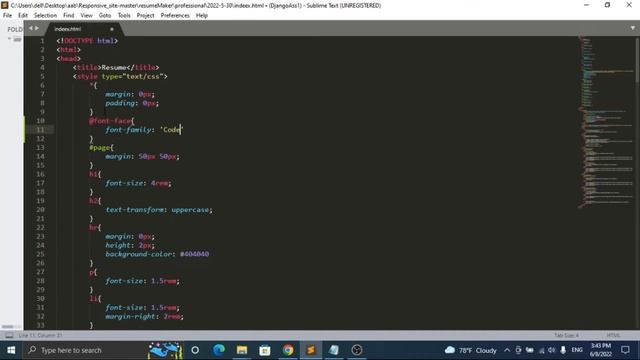
Task: Click the minimap code overview
Action: click(606, 122)
